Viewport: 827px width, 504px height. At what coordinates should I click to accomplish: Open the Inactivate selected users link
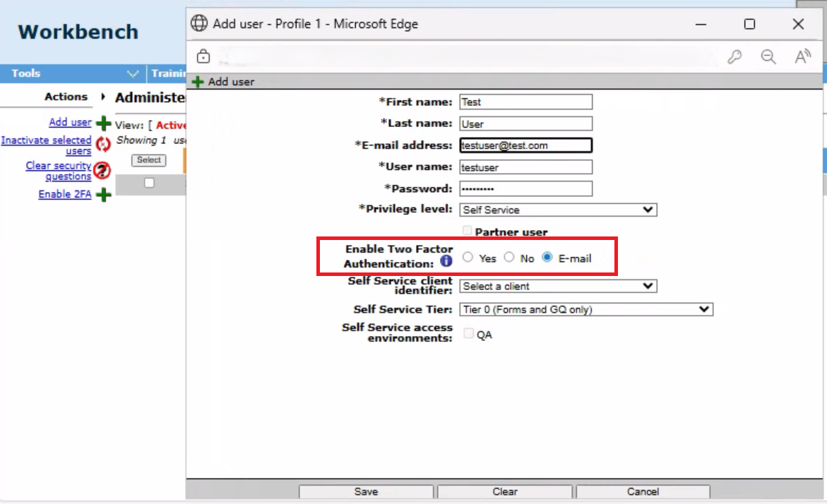(x=47, y=145)
